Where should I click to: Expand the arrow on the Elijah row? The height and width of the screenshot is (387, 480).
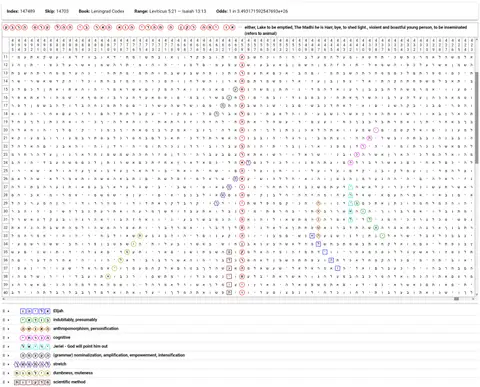(9, 311)
